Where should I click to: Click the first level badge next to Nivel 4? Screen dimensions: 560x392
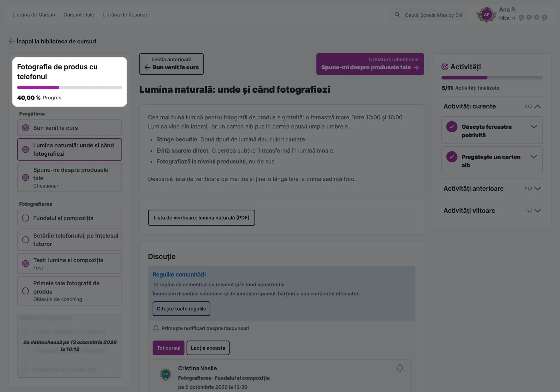coord(521,17)
